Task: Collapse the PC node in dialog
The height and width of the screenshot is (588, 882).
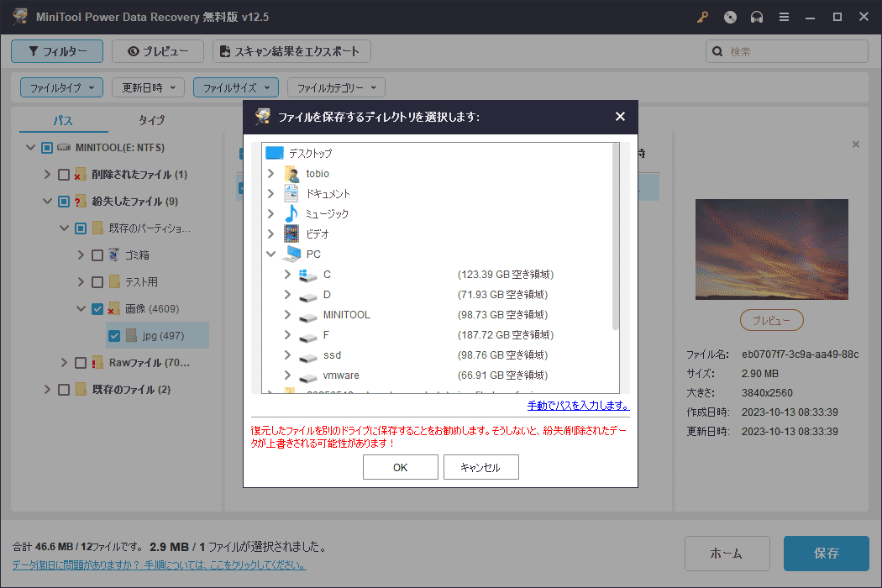Action: 271,255
